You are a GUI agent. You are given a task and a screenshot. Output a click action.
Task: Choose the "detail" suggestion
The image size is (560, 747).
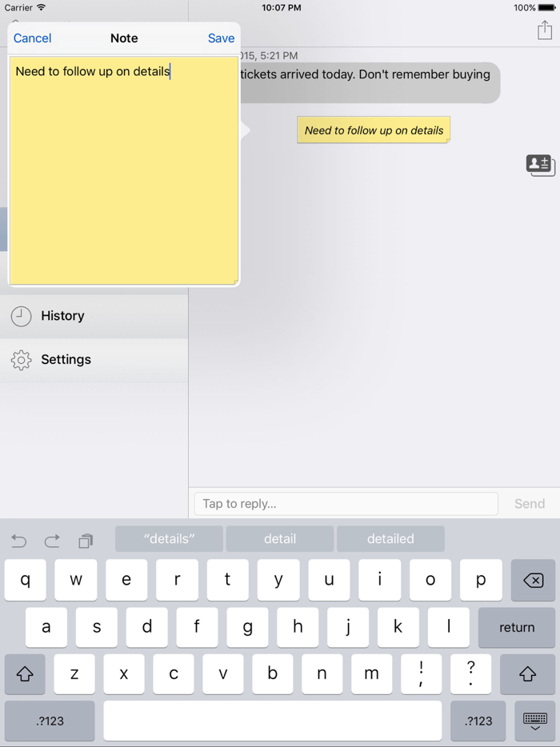(x=280, y=539)
